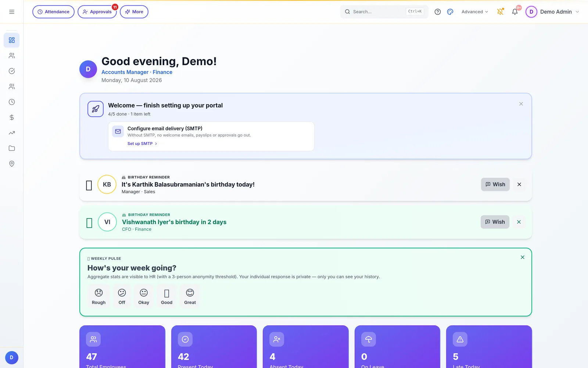The width and height of the screenshot is (588, 368).
Task: Click the VI birthday avatar
Action: coord(107,222)
